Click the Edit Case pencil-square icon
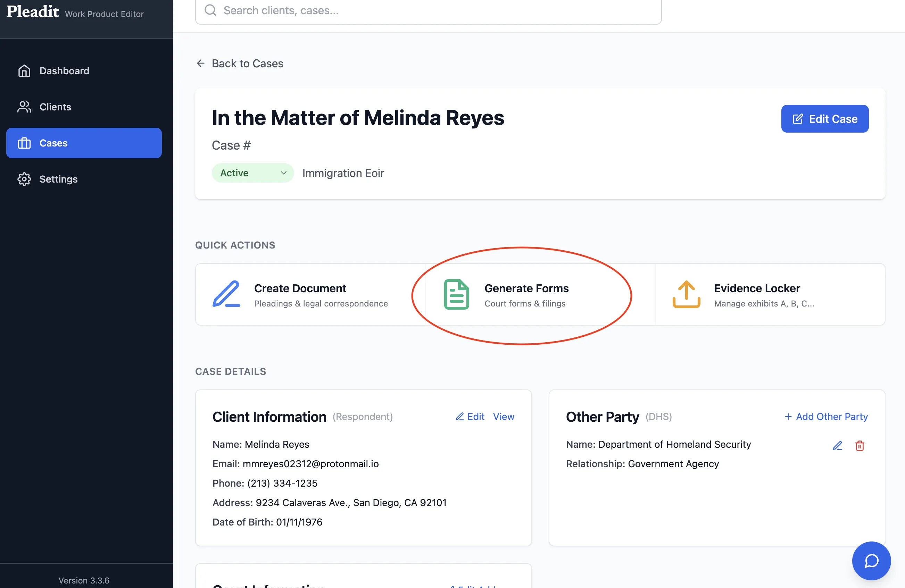The image size is (905, 588). click(x=798, y=119)
